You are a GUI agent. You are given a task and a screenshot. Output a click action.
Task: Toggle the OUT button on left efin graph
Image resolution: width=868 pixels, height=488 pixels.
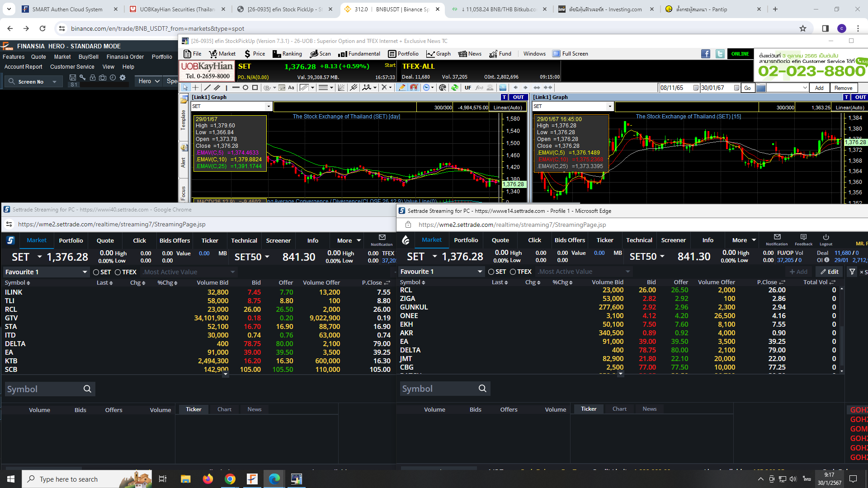pyautogui.click(x=518, y=97)
